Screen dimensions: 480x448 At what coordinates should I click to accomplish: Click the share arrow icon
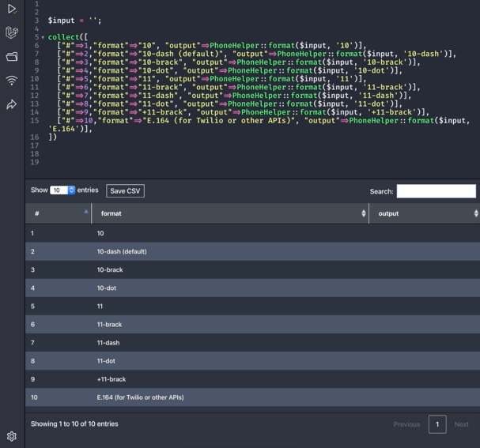[12, 104]
